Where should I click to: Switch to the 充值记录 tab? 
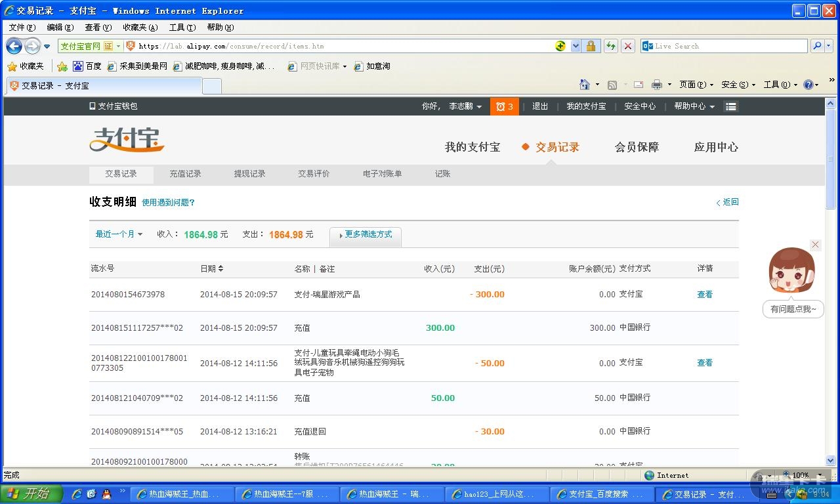tap(185, 174)
